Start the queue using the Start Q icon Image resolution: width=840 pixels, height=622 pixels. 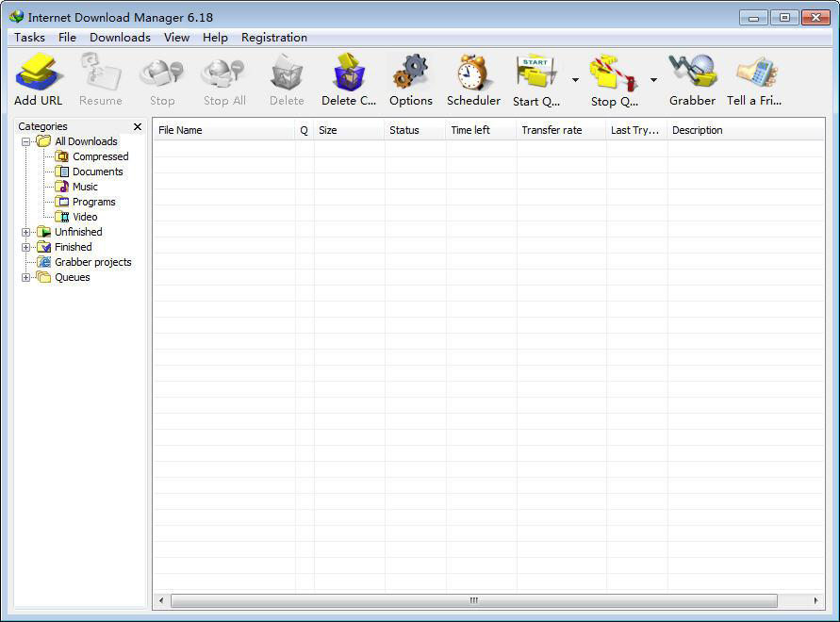pos(535,74)
